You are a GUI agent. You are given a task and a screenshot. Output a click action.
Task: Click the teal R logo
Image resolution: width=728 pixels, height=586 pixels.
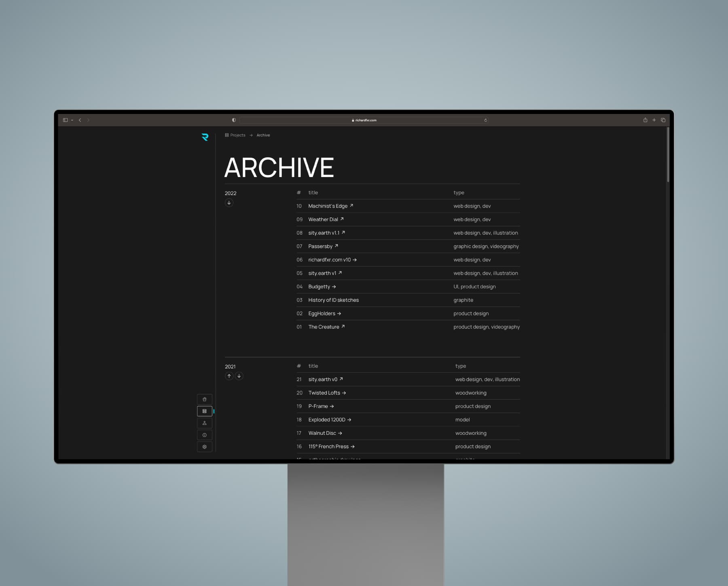205,137
